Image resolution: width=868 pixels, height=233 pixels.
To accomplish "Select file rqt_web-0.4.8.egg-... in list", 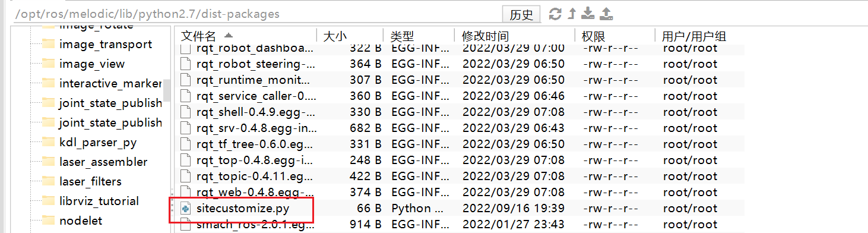I will point(256,192).
